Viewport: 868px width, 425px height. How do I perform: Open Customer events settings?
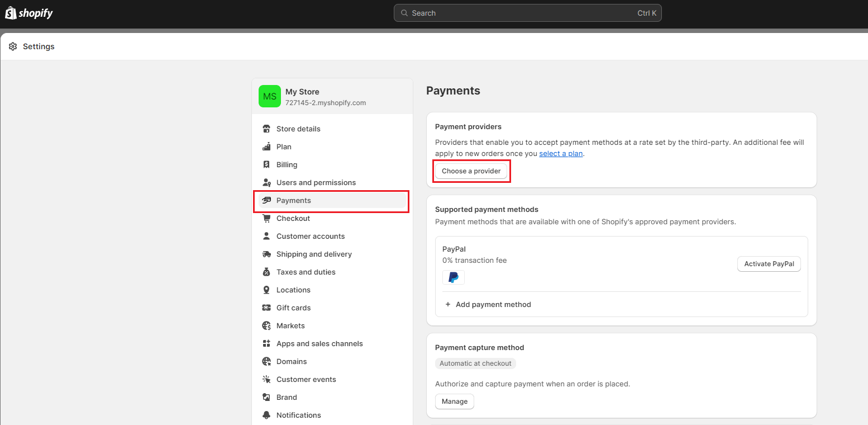point(332,379)
